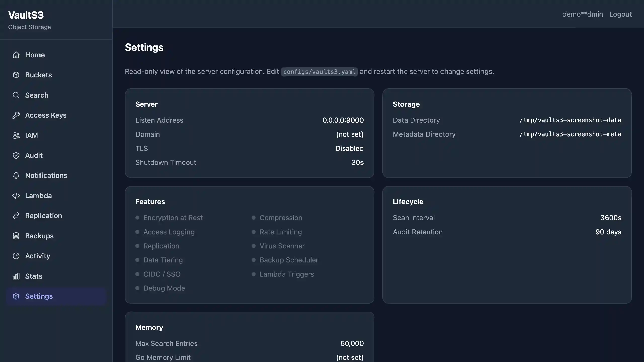Click the Lambda code brackets icon
644x362 pixels.
[16, 196]
